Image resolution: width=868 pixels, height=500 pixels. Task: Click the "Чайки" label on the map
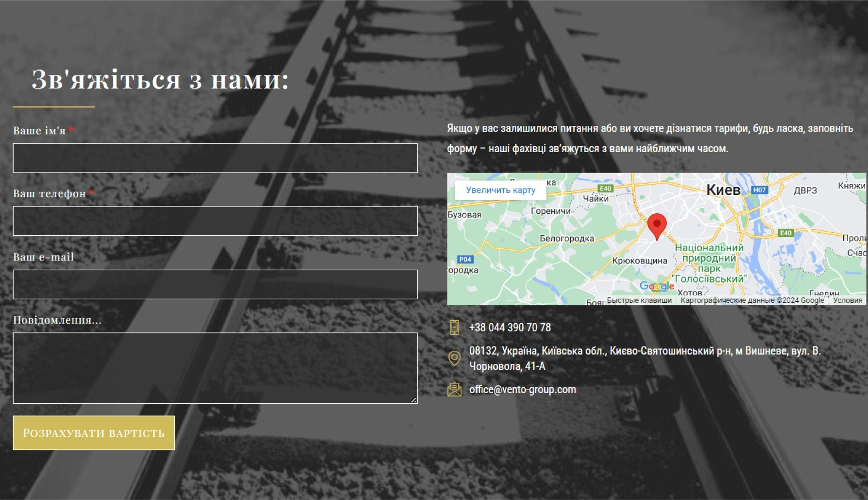[596, 198]
